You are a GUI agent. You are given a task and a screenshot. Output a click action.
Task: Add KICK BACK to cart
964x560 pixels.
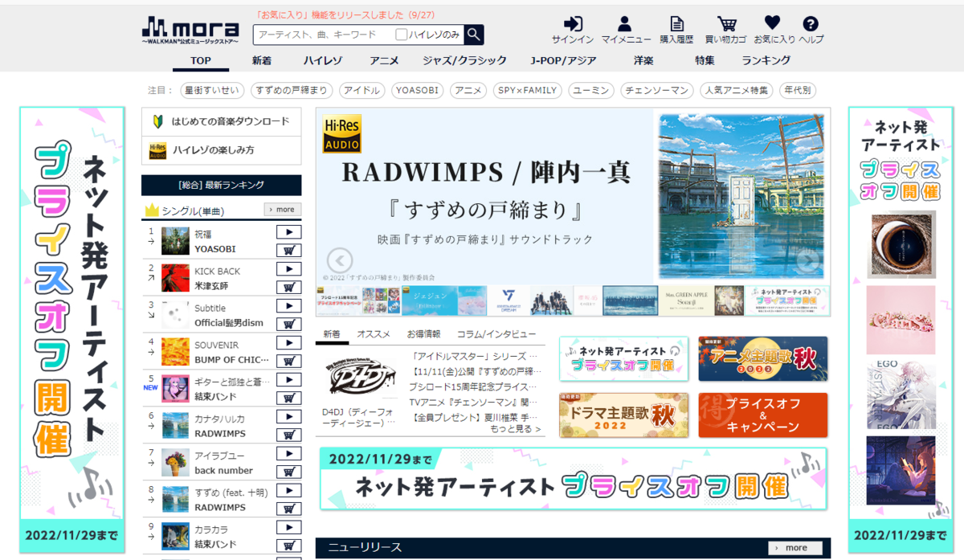(288, 287)
